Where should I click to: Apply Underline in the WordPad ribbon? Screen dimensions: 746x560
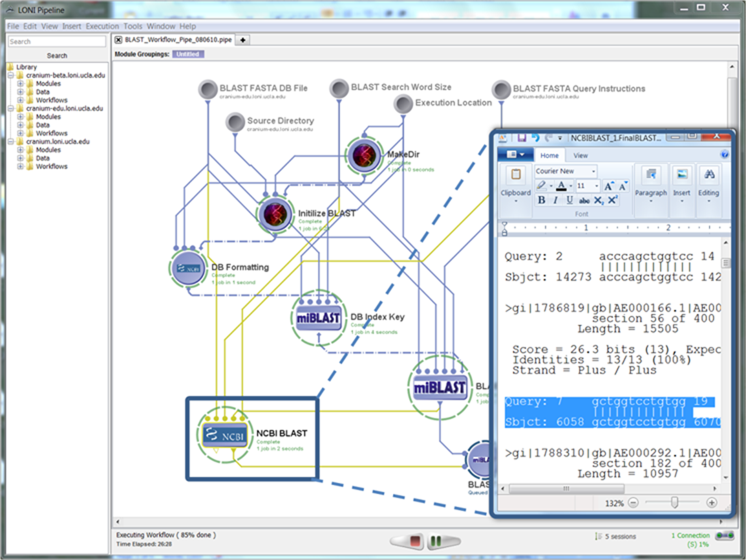point(569,200)
